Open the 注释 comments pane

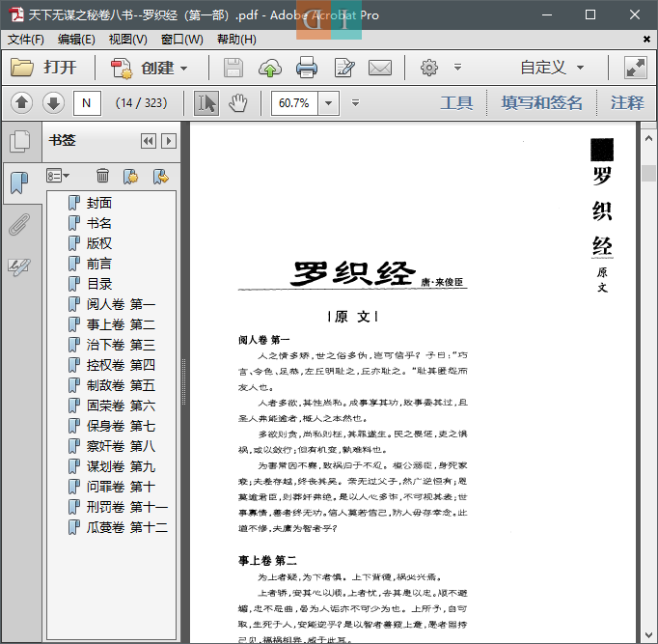click(x=627, y=103)
